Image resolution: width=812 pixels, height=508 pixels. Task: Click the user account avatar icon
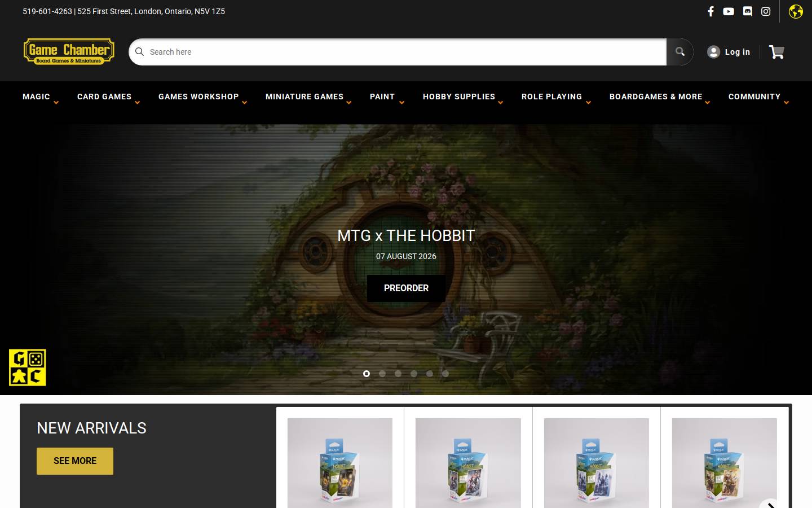point(713,52)
